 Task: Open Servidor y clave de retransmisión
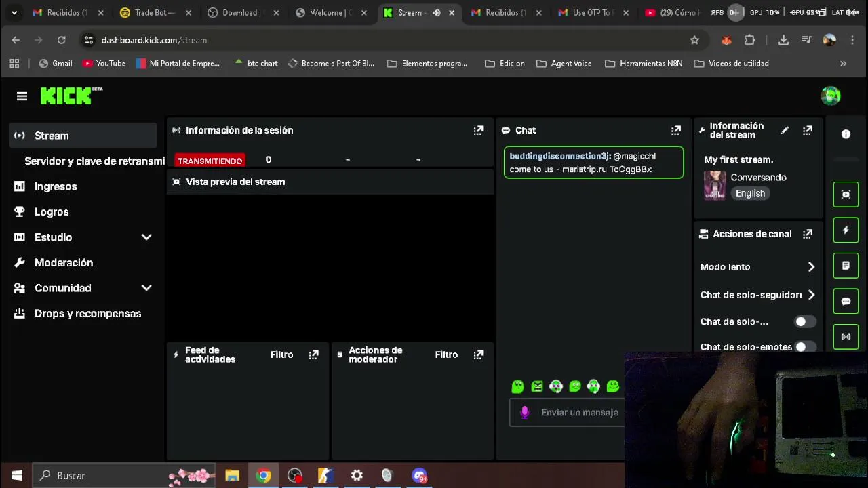tap(94, 161)
